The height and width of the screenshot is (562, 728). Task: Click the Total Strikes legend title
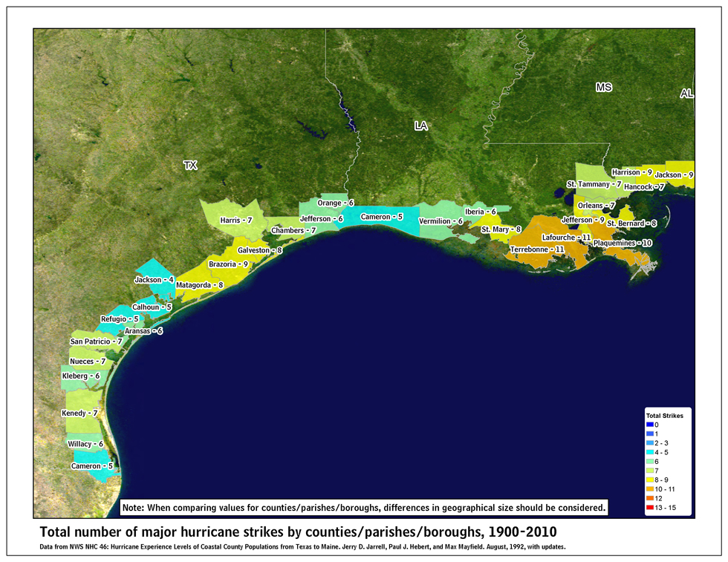[x=664, y=416]
